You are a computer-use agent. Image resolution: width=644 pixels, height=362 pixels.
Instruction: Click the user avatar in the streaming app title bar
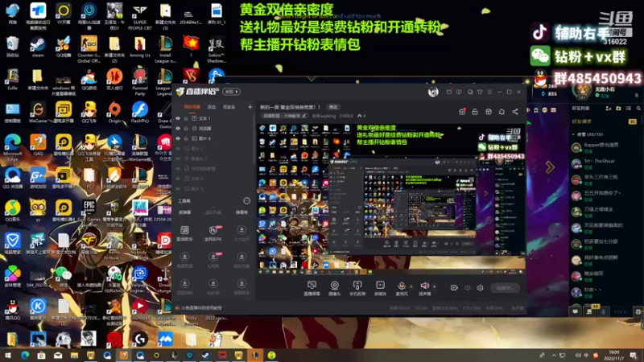[433, 92]
